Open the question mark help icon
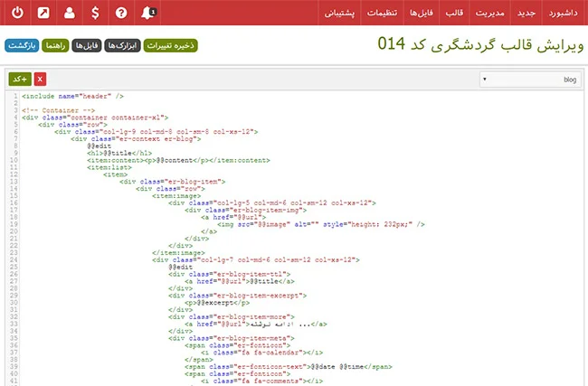 [122, 13]
